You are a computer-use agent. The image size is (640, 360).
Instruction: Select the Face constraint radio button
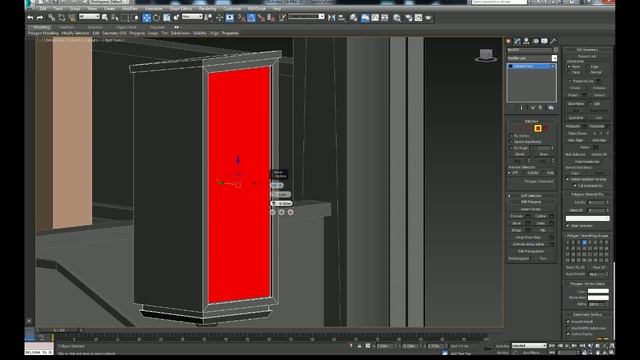pyautogui.click(x=569, y=72)
